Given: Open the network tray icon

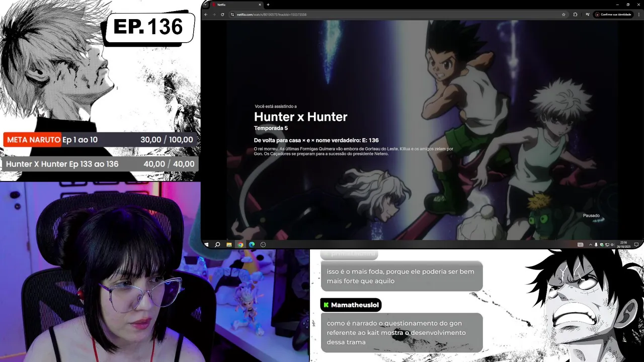Looking at the screenshot, I should (607, 245).
